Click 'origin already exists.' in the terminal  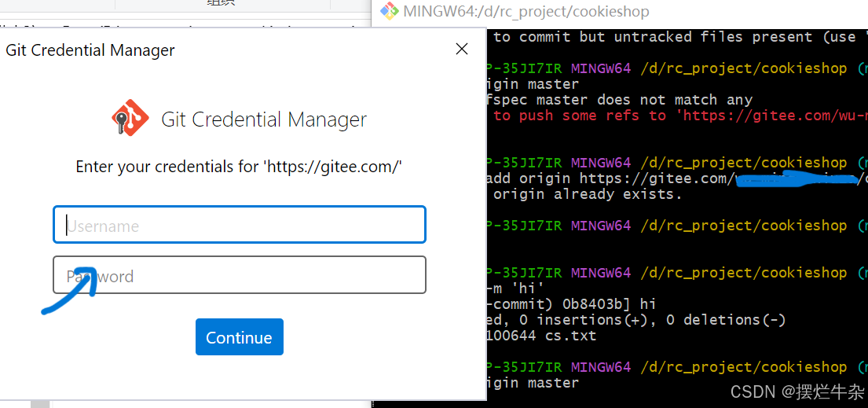pyautogui.click(x=588, y=195)
